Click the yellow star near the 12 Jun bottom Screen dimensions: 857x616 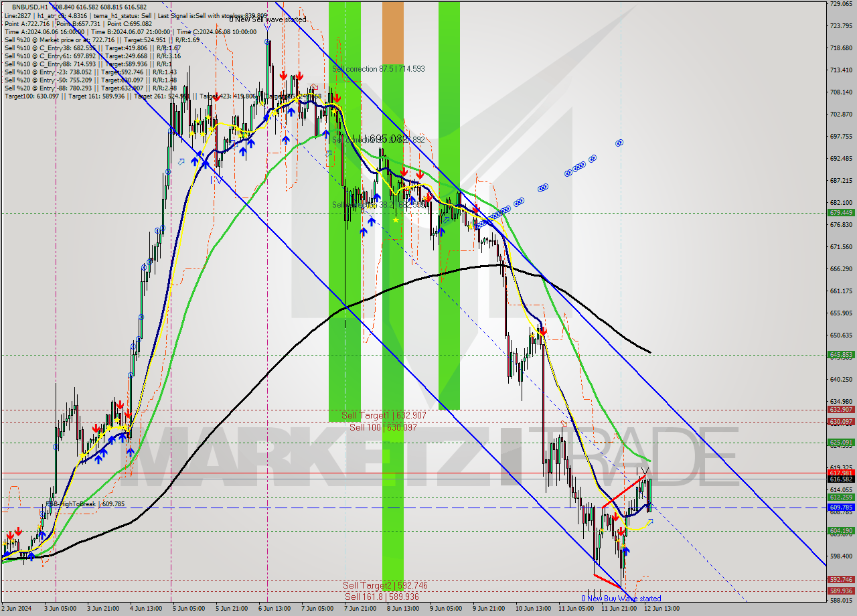tap(623, 545)
